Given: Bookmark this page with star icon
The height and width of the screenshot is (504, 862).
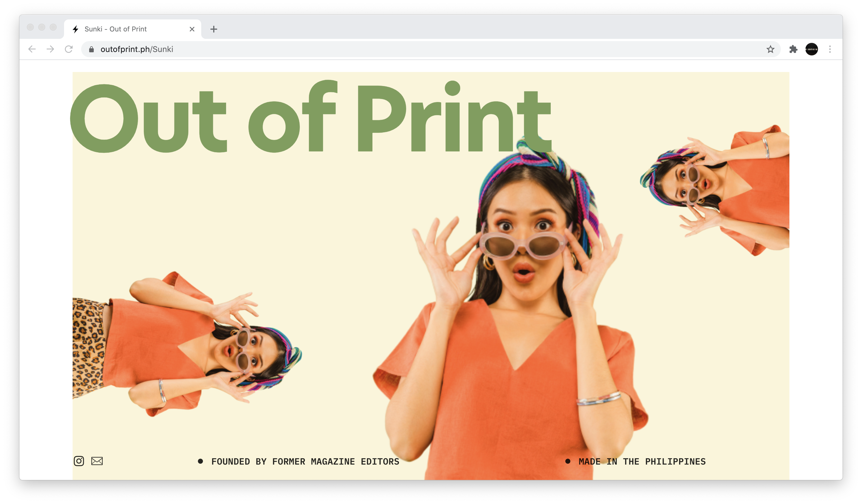Looking at the screenshot, I should pos(770,49).
